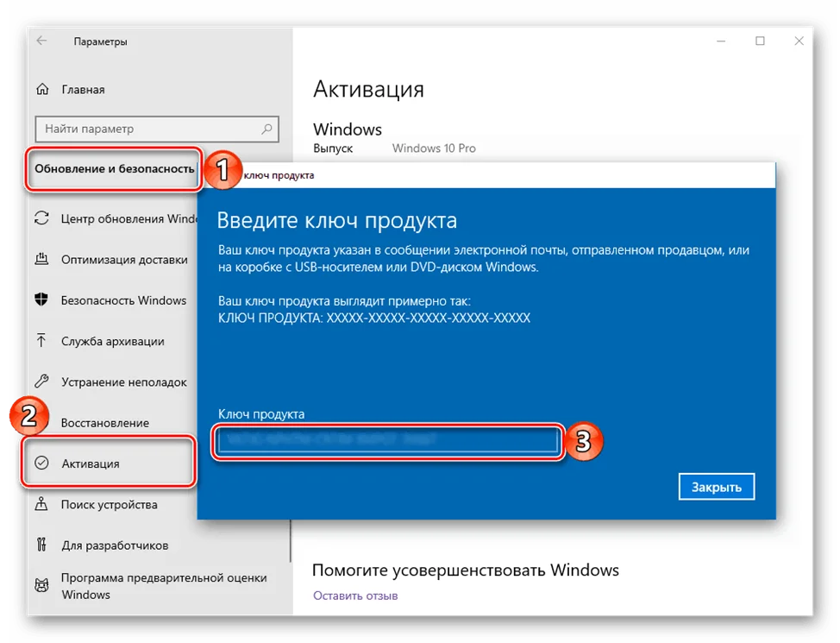This screenshot has height=643, width=840.
Task: Select the Активация checkmark icon
Action: (x=42, y=463)
